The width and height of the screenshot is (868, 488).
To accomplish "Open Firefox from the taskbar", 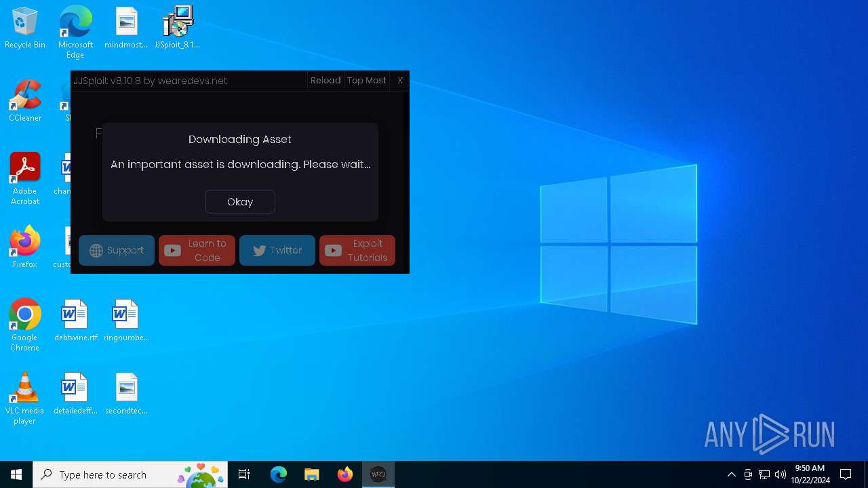I will pos(344,474).
